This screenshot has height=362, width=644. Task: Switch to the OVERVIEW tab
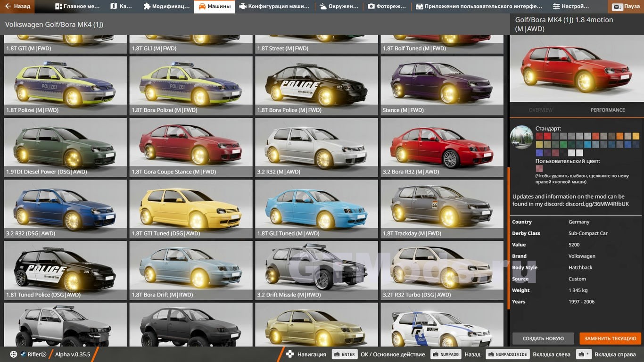[541, 110]
